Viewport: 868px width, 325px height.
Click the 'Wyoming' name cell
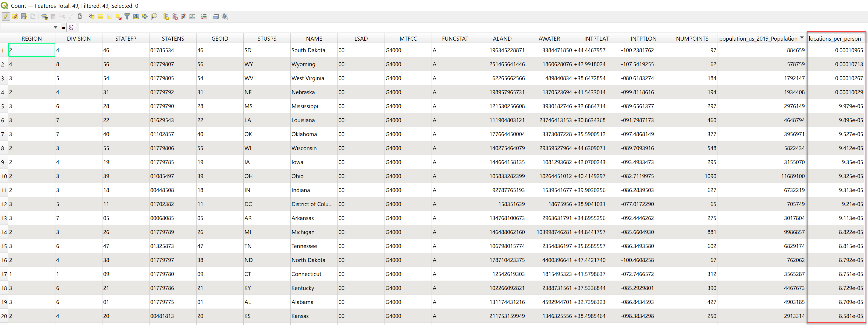314,64
